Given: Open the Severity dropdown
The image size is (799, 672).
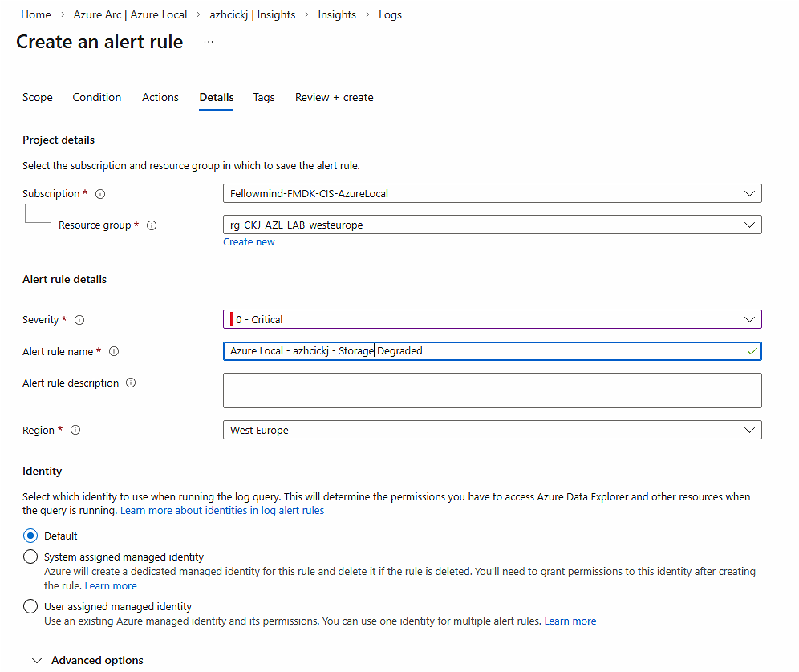Looking at the screenshot, I should (x=492, y=319).
